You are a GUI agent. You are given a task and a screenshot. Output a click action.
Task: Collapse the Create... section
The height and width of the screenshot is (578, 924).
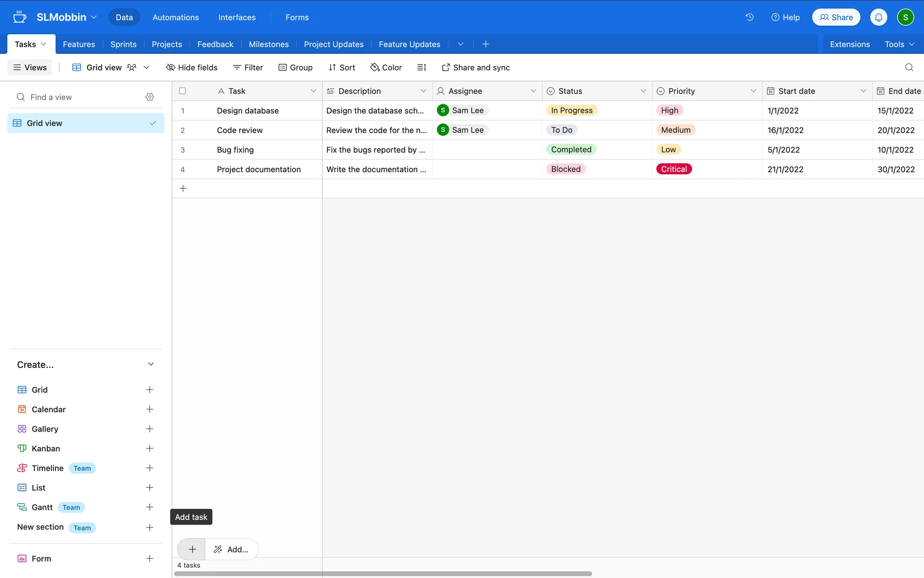click(x=151, y=364)
